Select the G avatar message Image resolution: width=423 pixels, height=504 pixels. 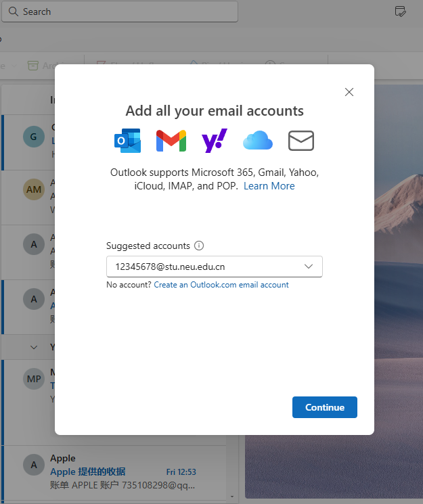(x=34, y=137)
